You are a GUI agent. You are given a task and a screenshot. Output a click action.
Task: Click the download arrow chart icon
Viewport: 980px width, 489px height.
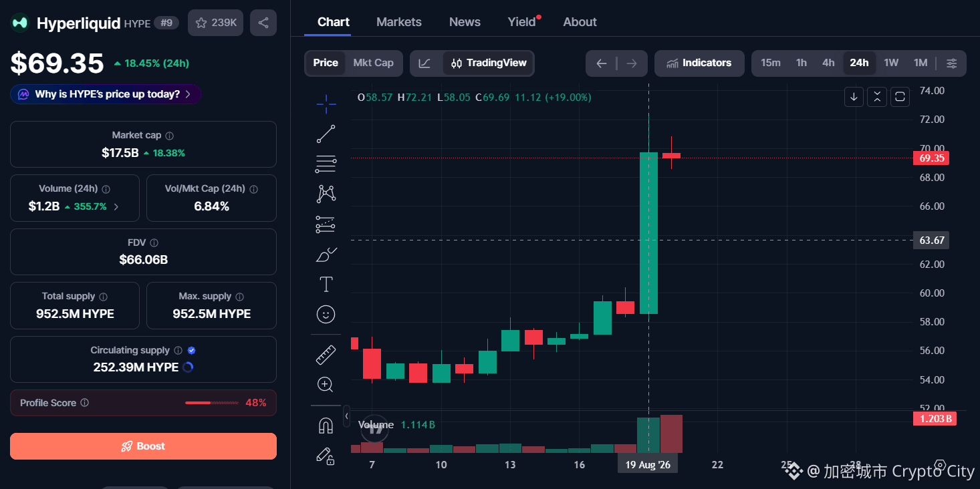point(854,97)
